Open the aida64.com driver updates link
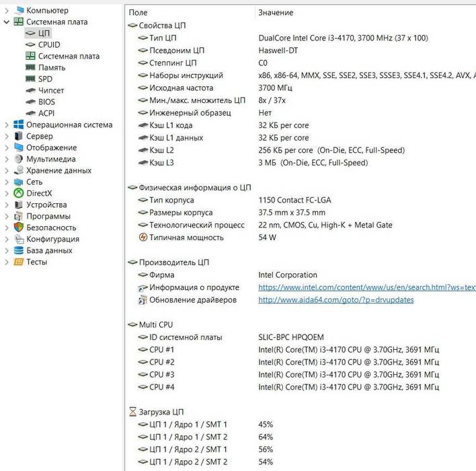476x471 pixels. click(335, 300)
